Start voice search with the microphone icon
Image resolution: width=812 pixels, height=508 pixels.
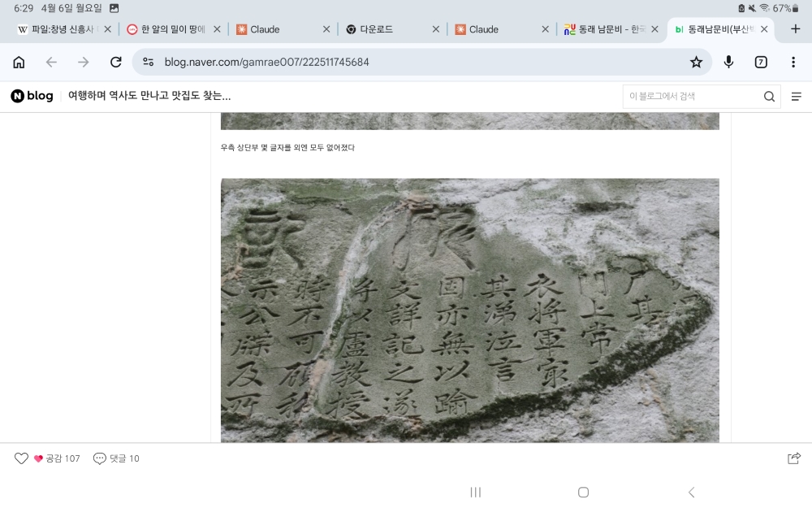[728, 62]
